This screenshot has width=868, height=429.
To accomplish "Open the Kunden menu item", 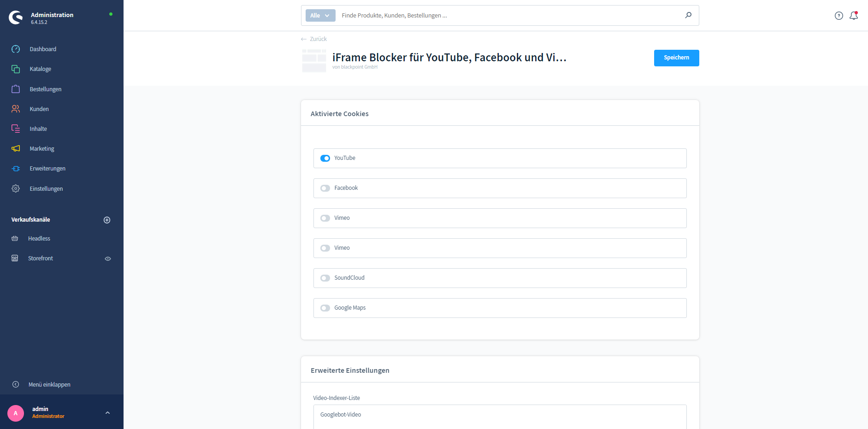I will pyautogui.click(x=39, y=109).
